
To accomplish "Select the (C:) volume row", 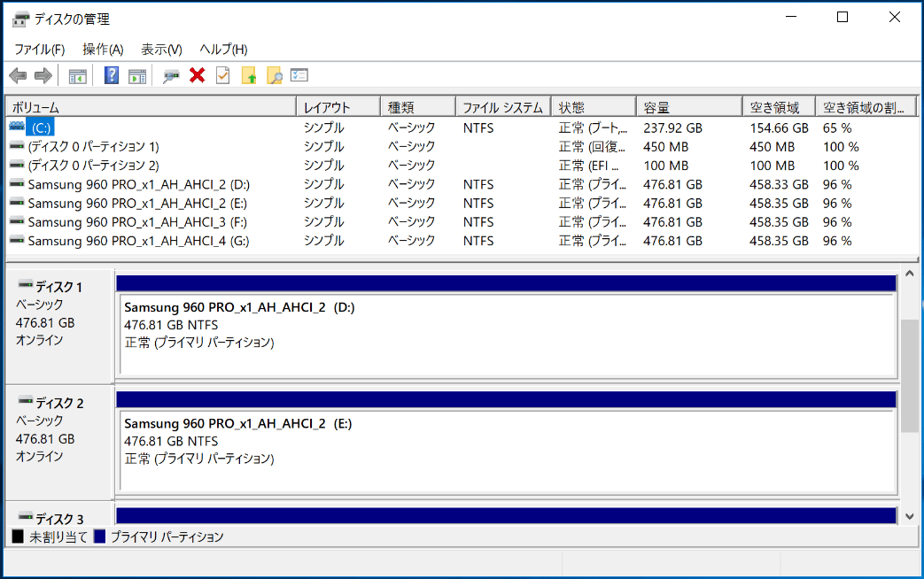I will [462, 127].
